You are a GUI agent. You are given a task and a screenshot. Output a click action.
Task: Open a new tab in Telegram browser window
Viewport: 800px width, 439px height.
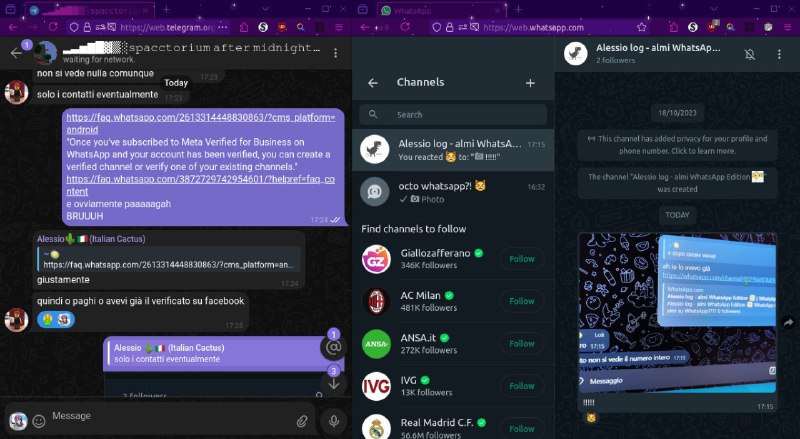click(x=166, y=9)
